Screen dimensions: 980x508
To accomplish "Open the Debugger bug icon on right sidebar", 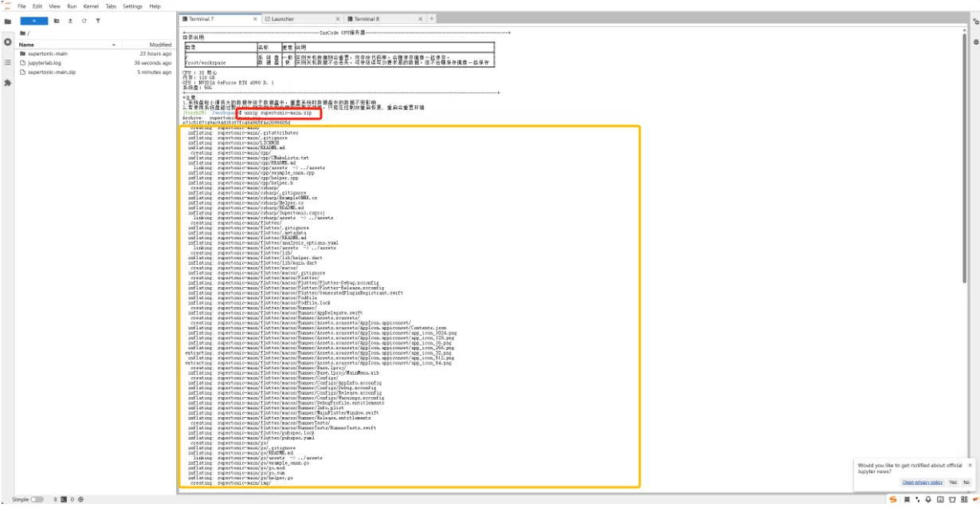I will coord(975,41).
